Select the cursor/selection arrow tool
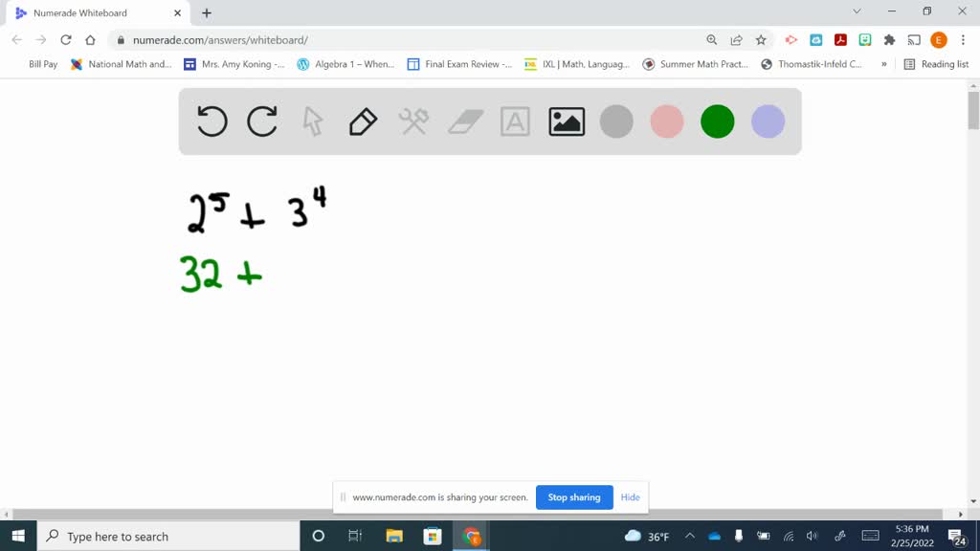 tap(311, 121)
